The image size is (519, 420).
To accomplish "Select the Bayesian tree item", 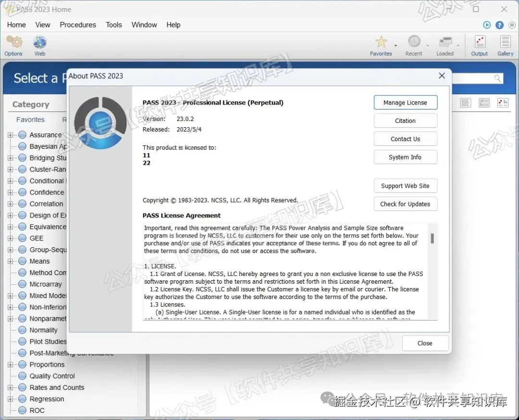I will click(x=48, y=146).
